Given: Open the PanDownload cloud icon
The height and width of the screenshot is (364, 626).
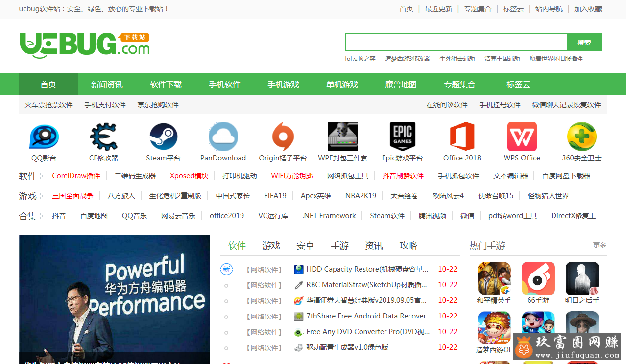Looking at the screenshot, I should click(x=223, y=136).
